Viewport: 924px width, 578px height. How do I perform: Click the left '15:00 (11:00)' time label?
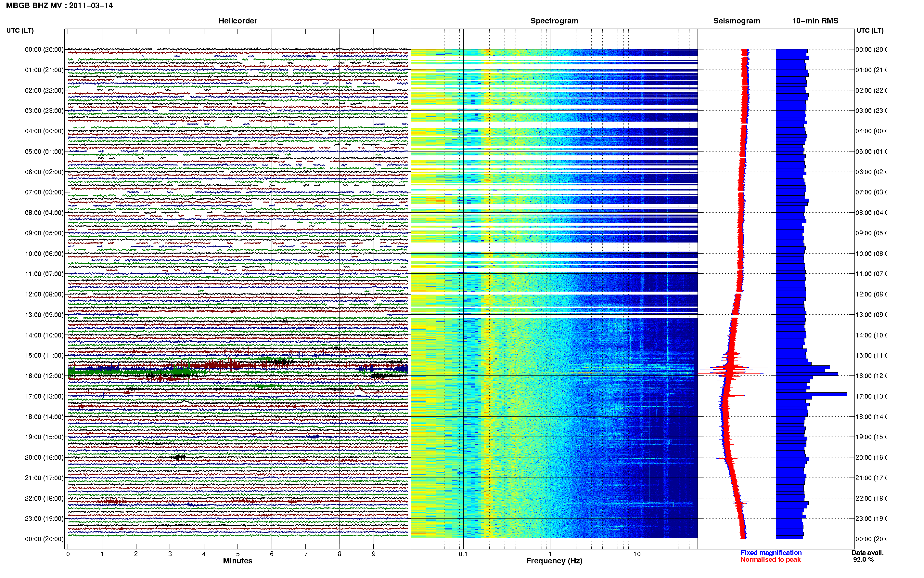[44, 356]
